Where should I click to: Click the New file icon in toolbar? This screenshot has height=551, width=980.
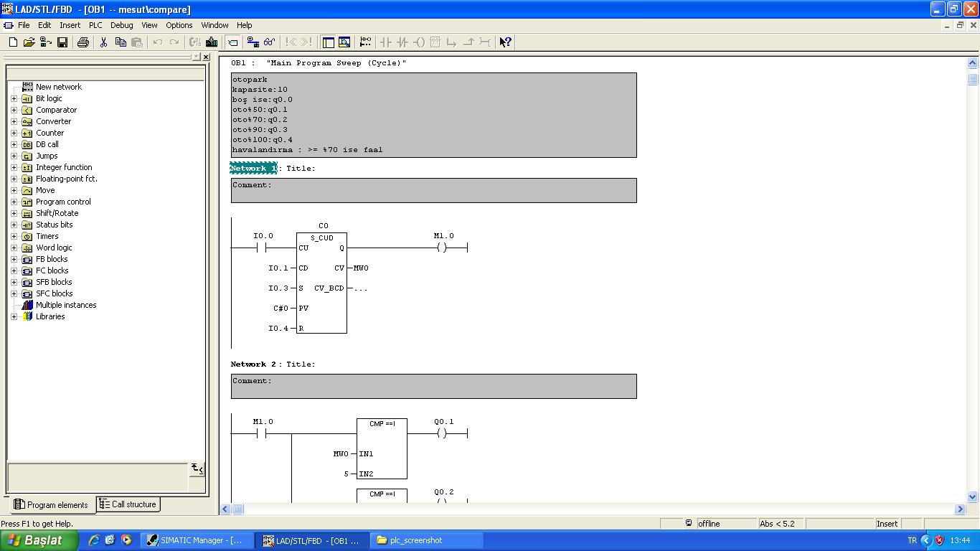(x=13, y=42)
